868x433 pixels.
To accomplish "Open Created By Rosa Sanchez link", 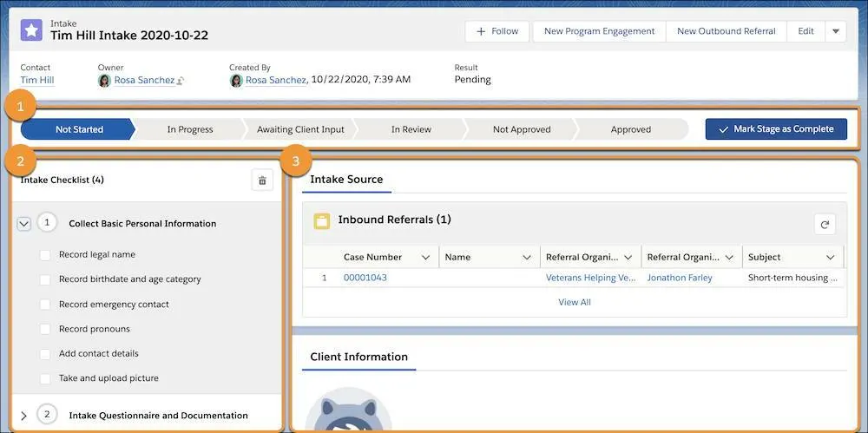I will [276, 81].
